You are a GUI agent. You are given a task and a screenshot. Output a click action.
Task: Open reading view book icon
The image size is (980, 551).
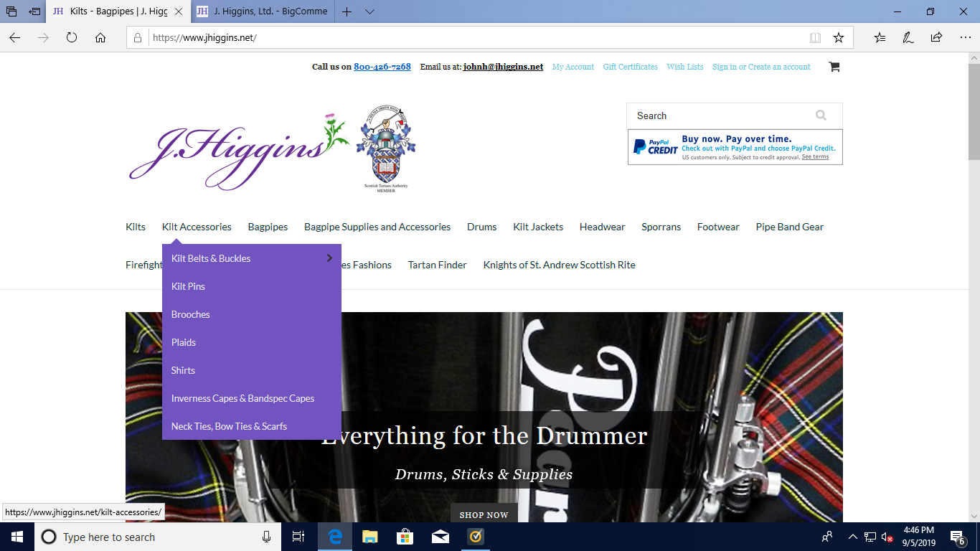[815, 38]
